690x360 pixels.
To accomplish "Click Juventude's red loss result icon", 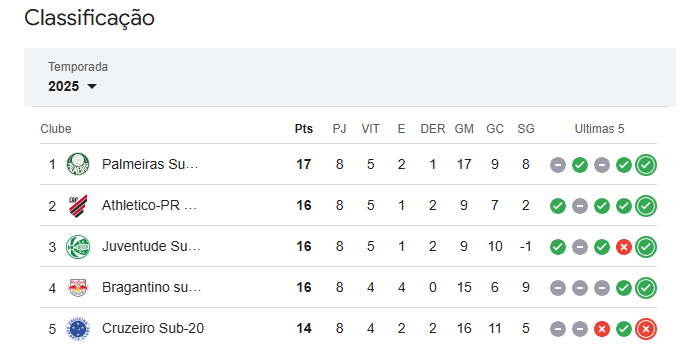I will [624, 247].
